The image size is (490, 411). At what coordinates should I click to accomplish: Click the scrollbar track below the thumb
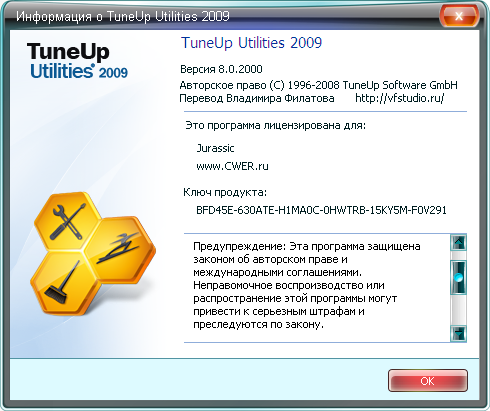pos(459,310)
